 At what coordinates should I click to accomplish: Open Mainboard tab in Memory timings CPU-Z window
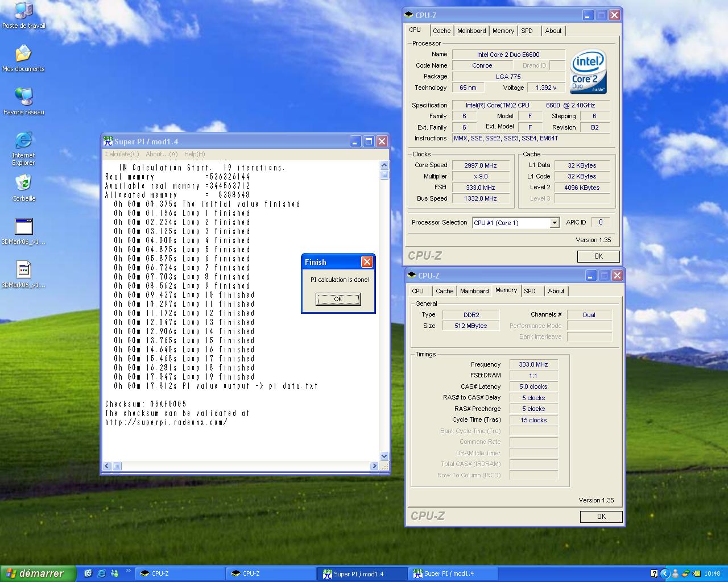(x=474, y=291)
